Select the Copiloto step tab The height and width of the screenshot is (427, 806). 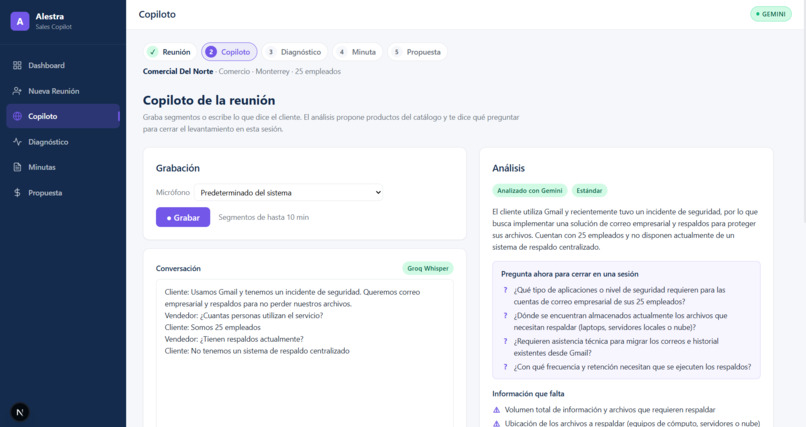(229, 52)
